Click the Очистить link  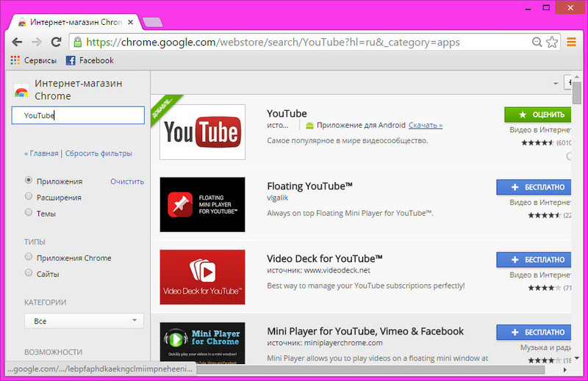(127, 181)
